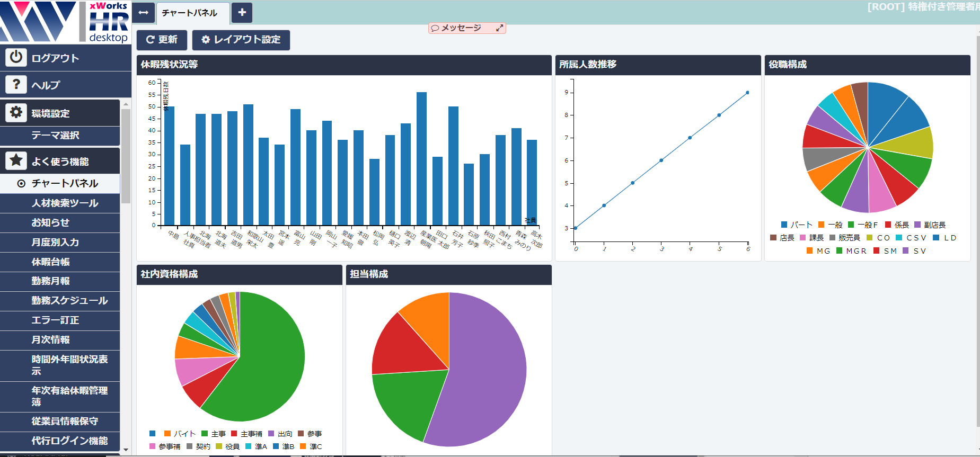Click the environment settings gear icon
The image size is (980, 457).
(16, 113)
